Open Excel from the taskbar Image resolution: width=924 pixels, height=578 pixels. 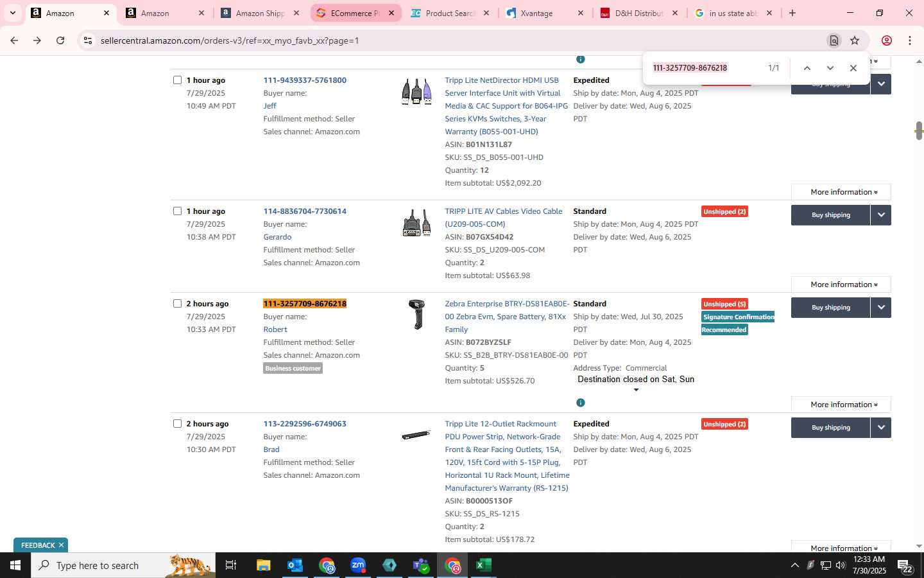pos(484,565)
